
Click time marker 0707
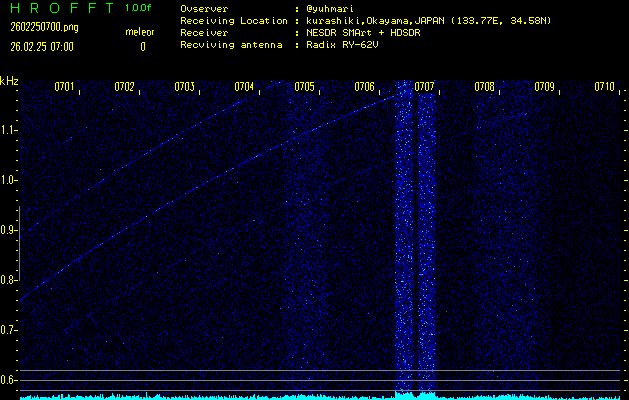(424, 87)
